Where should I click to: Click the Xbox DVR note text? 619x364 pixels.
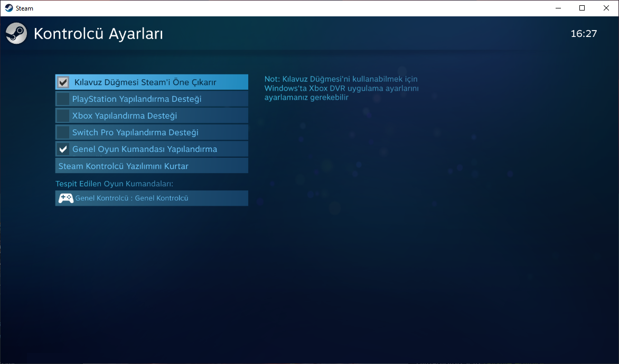click(342, 88)
